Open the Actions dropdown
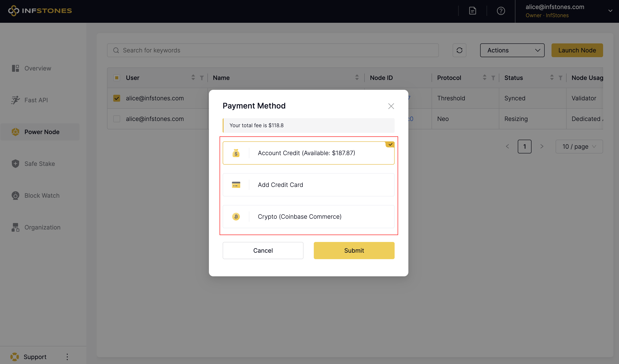Viewport: 619px width, 364px height. pos(512,50)
